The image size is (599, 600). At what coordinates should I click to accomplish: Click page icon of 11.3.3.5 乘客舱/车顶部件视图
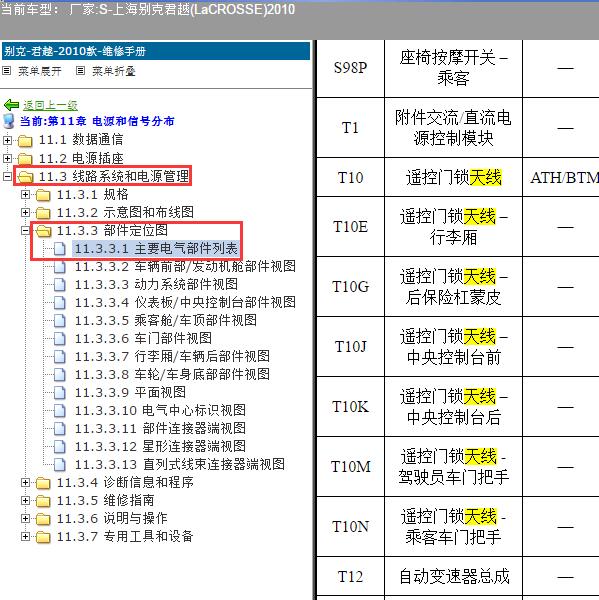tap(60, 320)
